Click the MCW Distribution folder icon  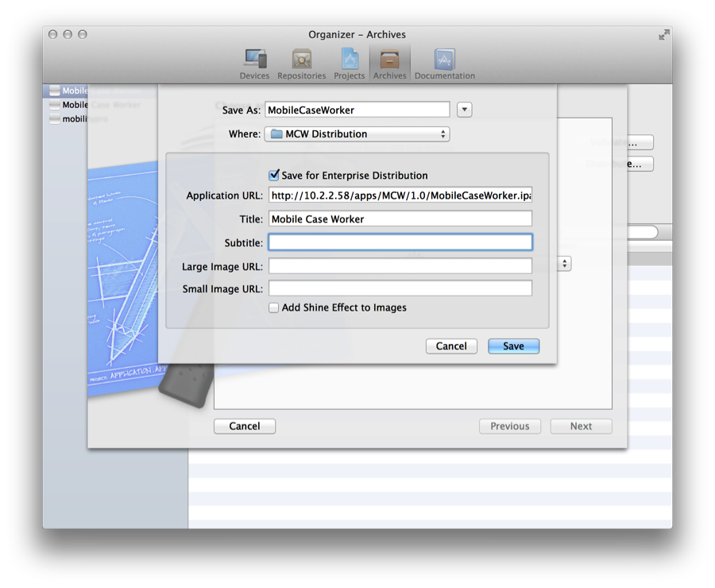coord(276,134)
